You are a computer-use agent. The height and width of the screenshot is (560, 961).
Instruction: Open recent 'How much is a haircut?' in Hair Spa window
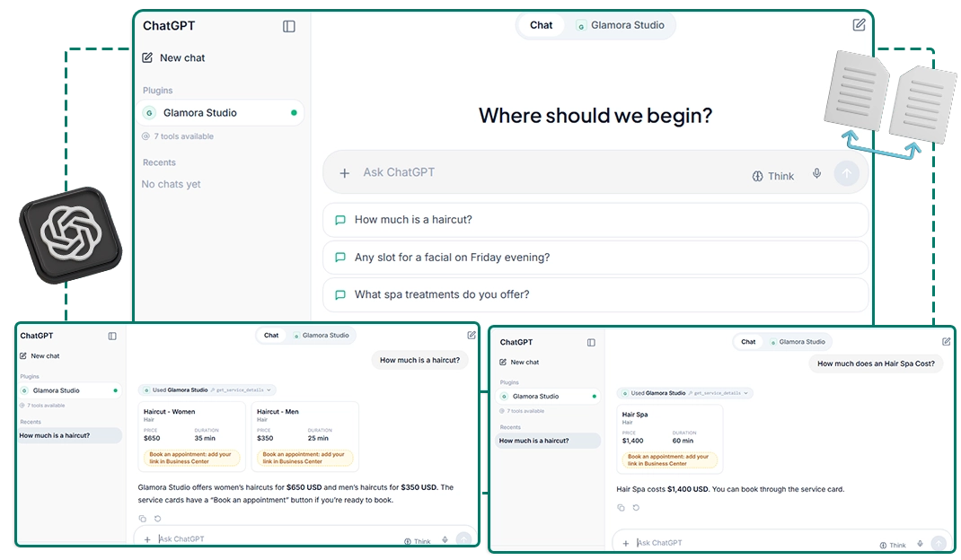point(549,441)
